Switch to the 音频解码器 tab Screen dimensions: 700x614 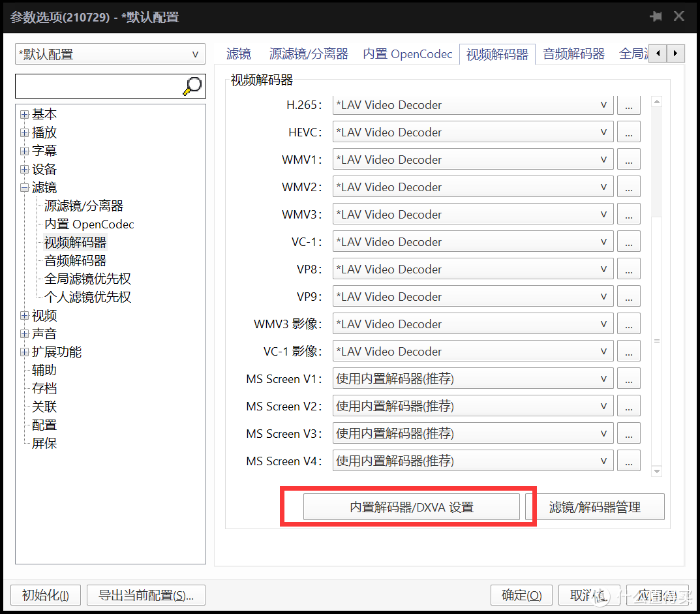click(x=573, y=54)
